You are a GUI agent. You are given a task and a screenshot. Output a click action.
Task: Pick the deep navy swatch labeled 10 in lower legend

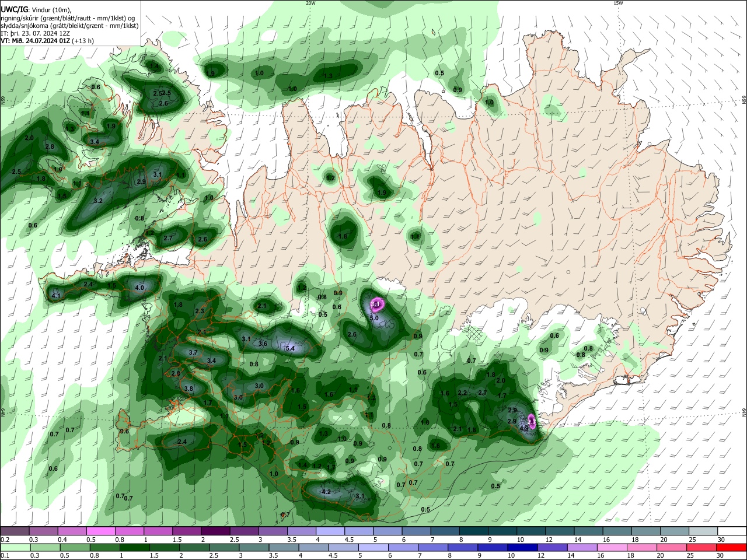[x=523, y=547]
